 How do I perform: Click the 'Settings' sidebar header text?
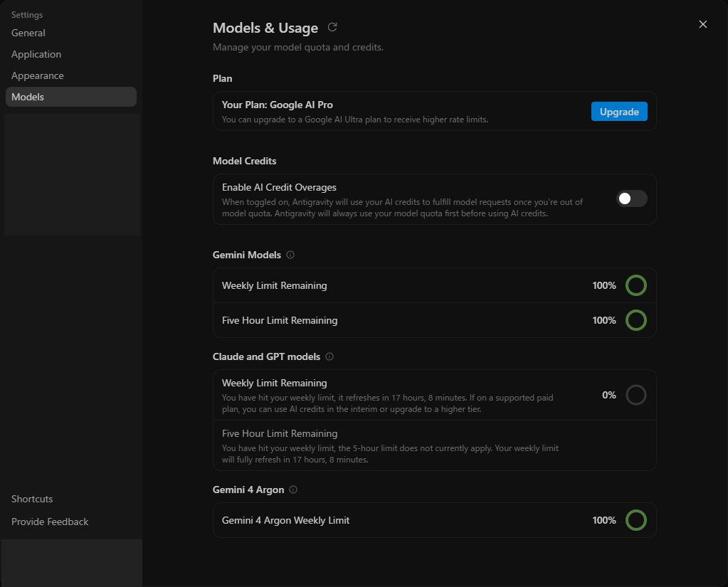[x=27, y=15]
